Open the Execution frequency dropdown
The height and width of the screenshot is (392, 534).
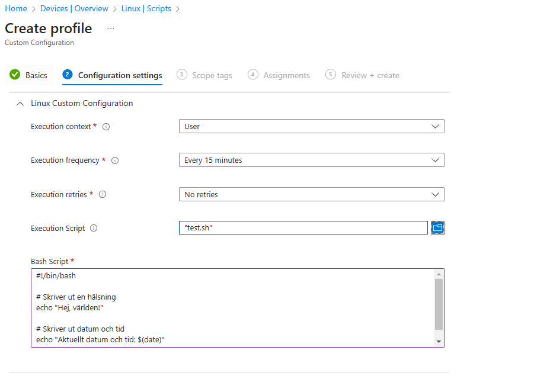point(311,160)
